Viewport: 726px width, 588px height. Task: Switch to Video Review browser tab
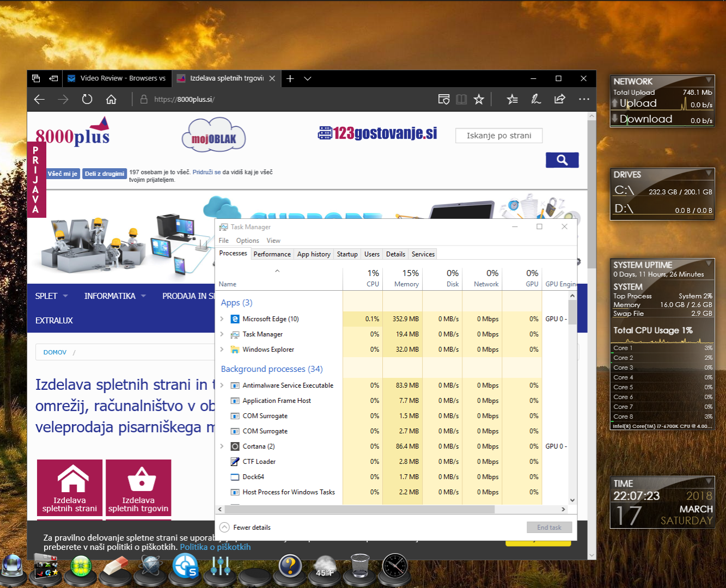tap(117, 78)
